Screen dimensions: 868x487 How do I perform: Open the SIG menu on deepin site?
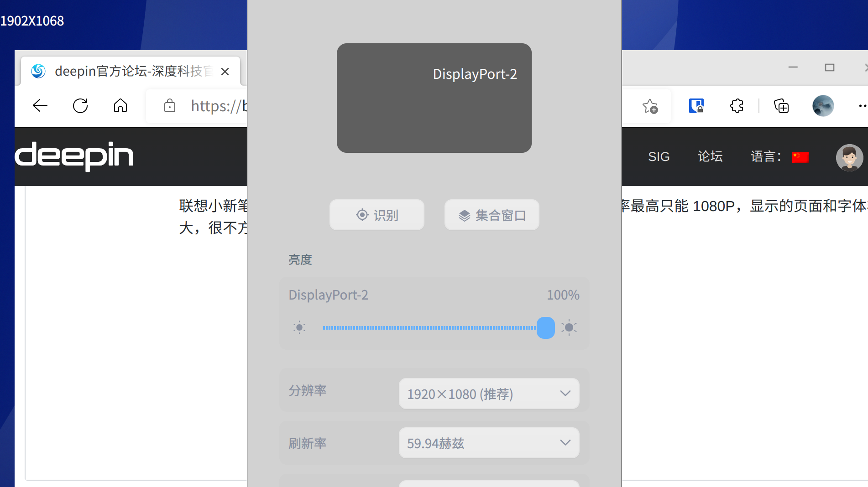(x=659, y=157)
